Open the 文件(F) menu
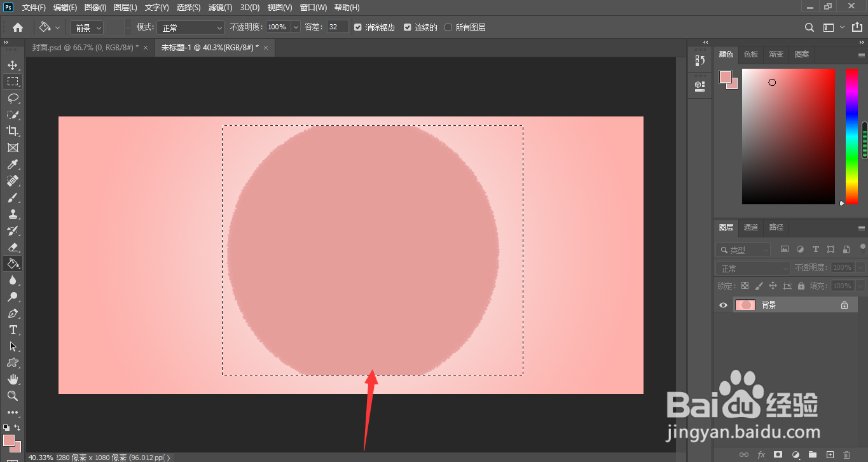 34,8
